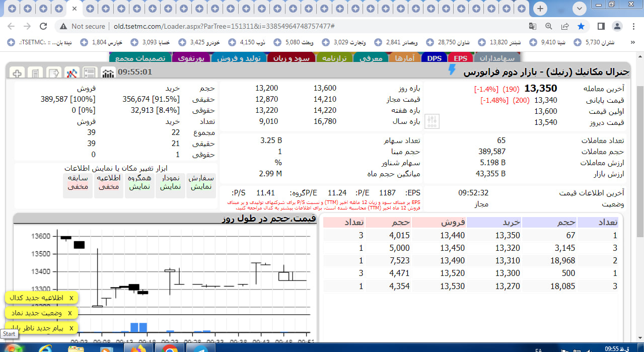Open Chrome's side panel icon

click(601, 26)
